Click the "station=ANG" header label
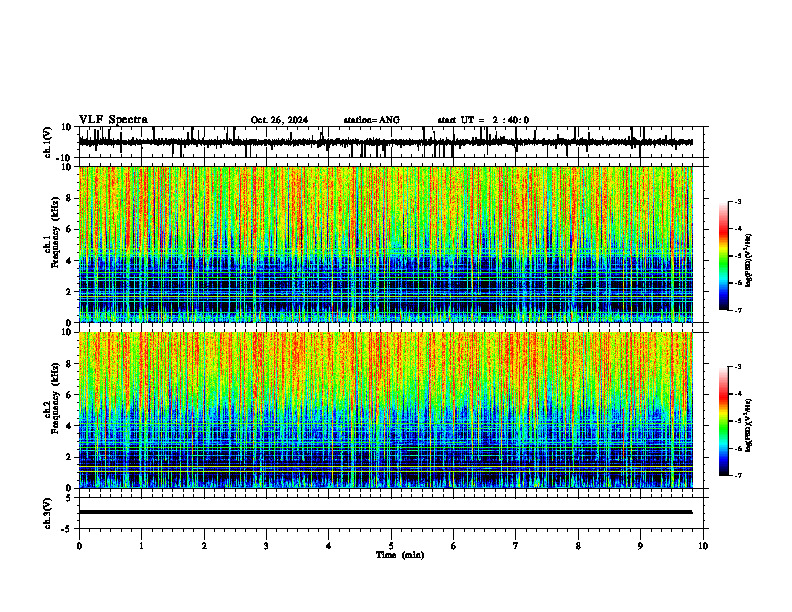This screenshot has width=792, height=612. tap(372, 120)
